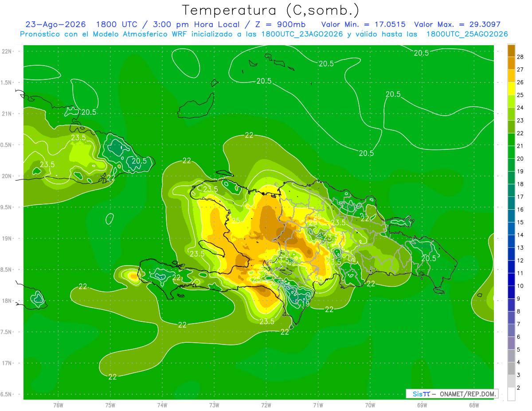Pick the legend color between 9 and 10
This screenshot has width=532, height=411.
tap(511, 292)
